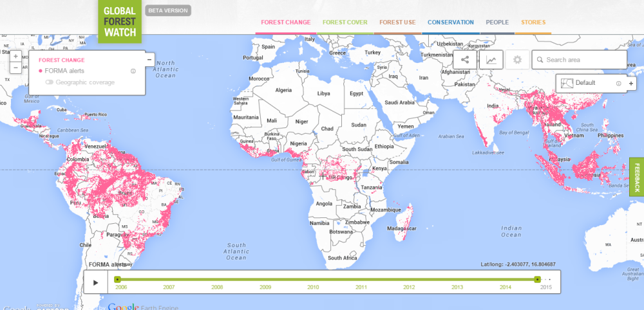Click the 2010 mark on the timeline
644x310 pixels.
pyautogui.click(x=313, y=287)
